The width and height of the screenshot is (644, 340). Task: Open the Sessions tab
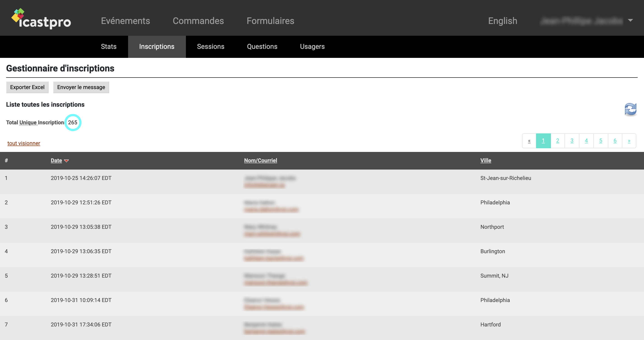coord(210,47)
